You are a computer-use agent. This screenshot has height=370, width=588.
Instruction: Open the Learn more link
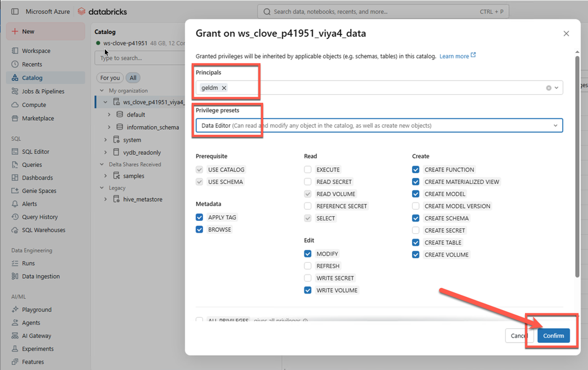point(457,56)
